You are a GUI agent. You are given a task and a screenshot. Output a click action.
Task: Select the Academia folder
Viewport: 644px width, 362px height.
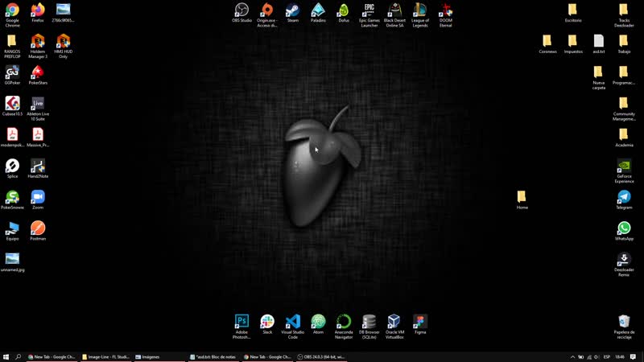pos(624,134)
